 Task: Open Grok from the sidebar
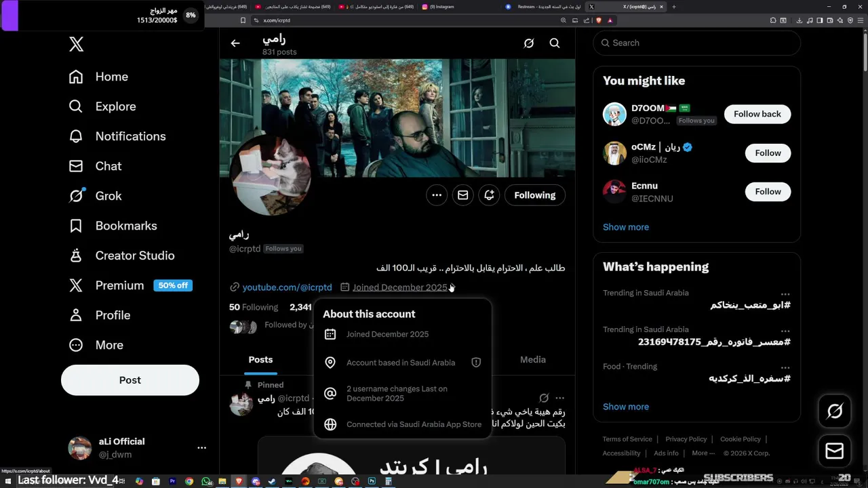pyautogui.click(x=95, y=196)
